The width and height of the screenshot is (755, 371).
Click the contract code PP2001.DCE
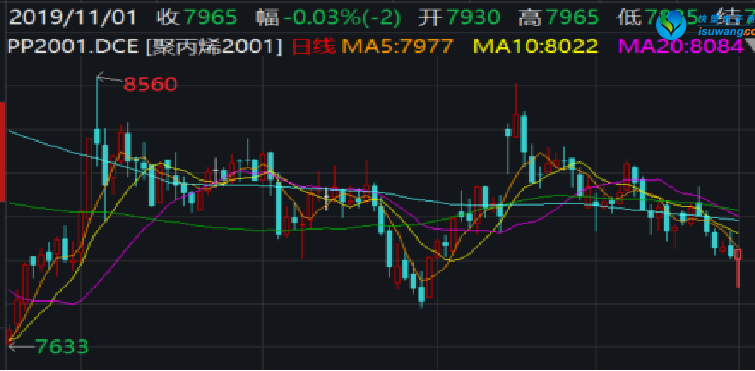pos(73,47)
